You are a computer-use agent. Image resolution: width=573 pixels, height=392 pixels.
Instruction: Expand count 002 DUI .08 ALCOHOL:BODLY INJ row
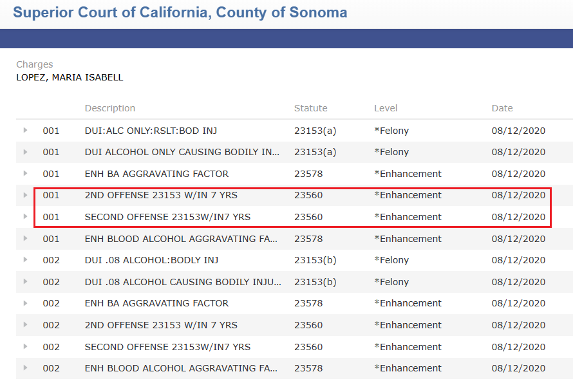point(26,260)
